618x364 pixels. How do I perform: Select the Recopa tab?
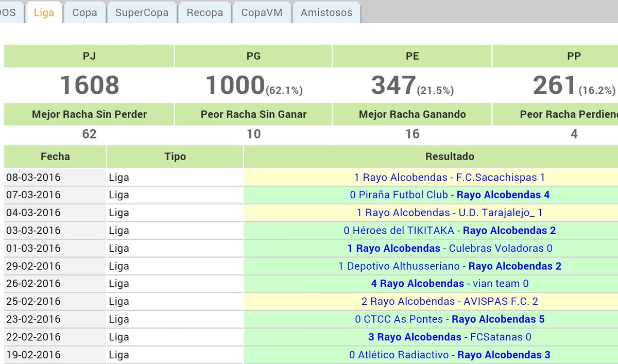[204, 13]
